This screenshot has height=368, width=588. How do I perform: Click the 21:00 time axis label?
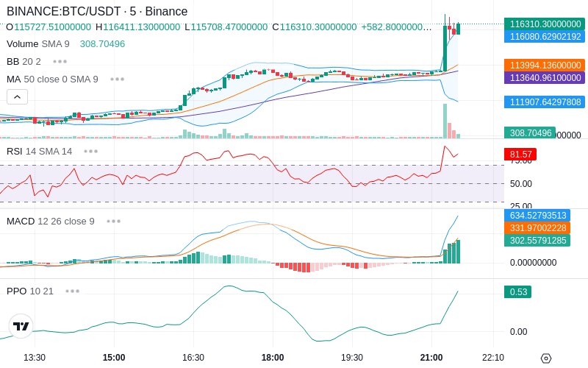point(431,358)
